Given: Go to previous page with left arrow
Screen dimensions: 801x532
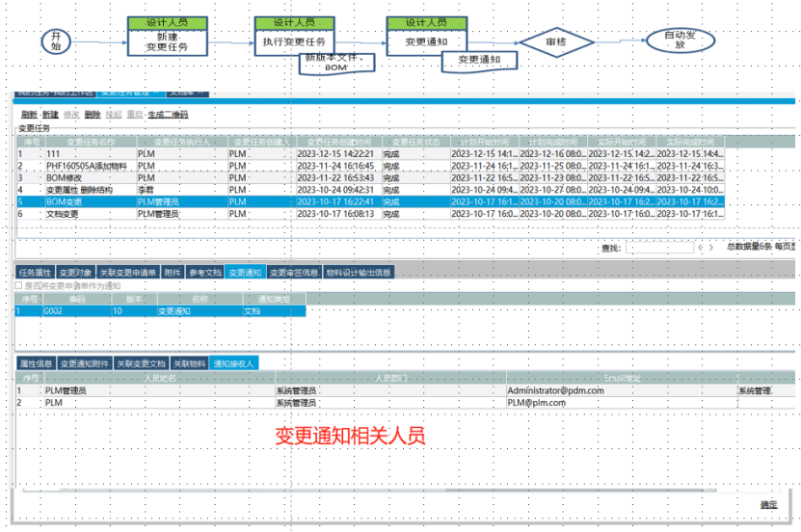Looking at the screenshot, I should [700, 248].
